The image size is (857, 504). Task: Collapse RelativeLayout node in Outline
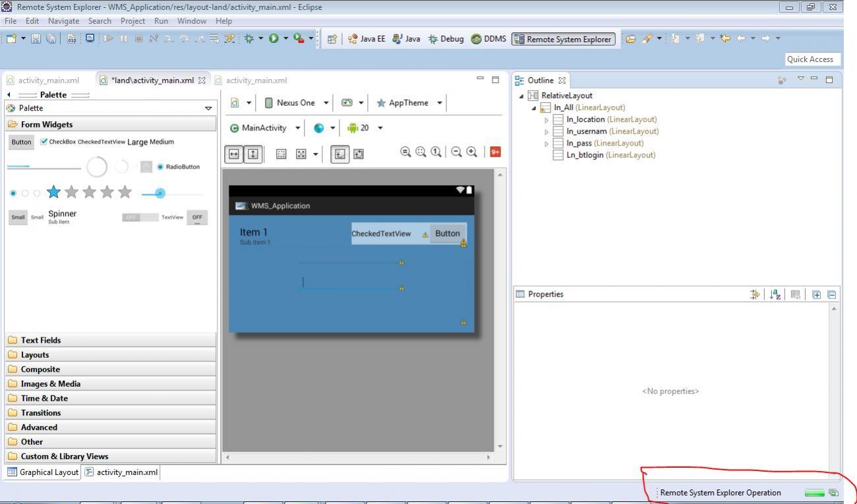pyautogui.click(x=523, y=96)
